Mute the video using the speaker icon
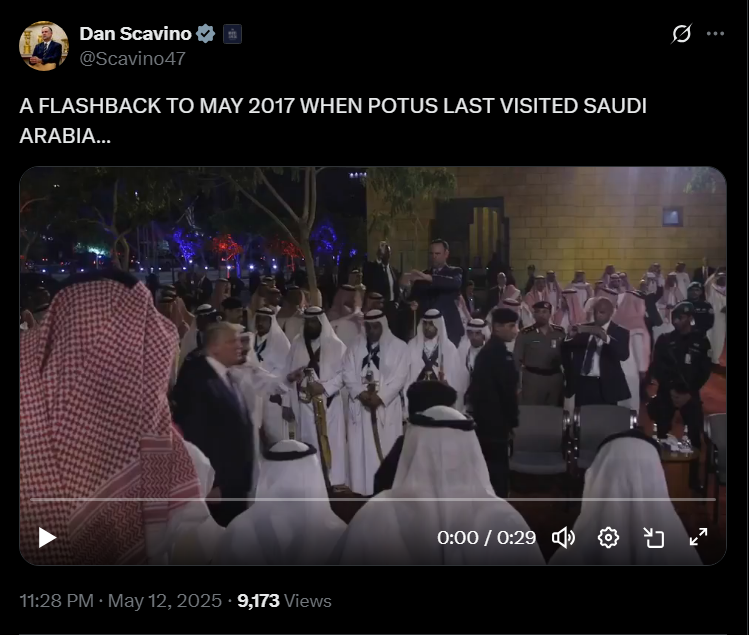749x635 pixels. pos(563,538)
